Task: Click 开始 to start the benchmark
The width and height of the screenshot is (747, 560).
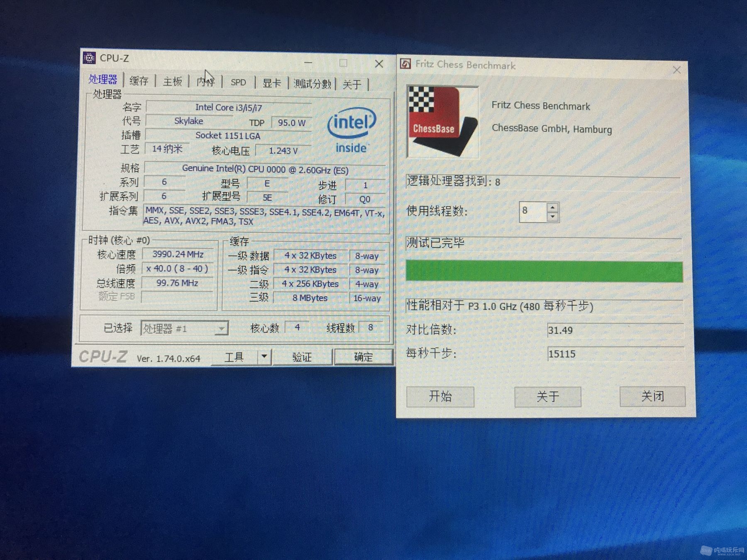Action: click(x=440, y=397)
